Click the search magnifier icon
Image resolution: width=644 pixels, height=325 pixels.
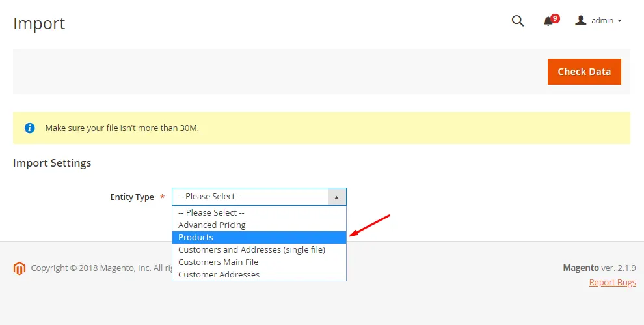(x=518, y=21)
